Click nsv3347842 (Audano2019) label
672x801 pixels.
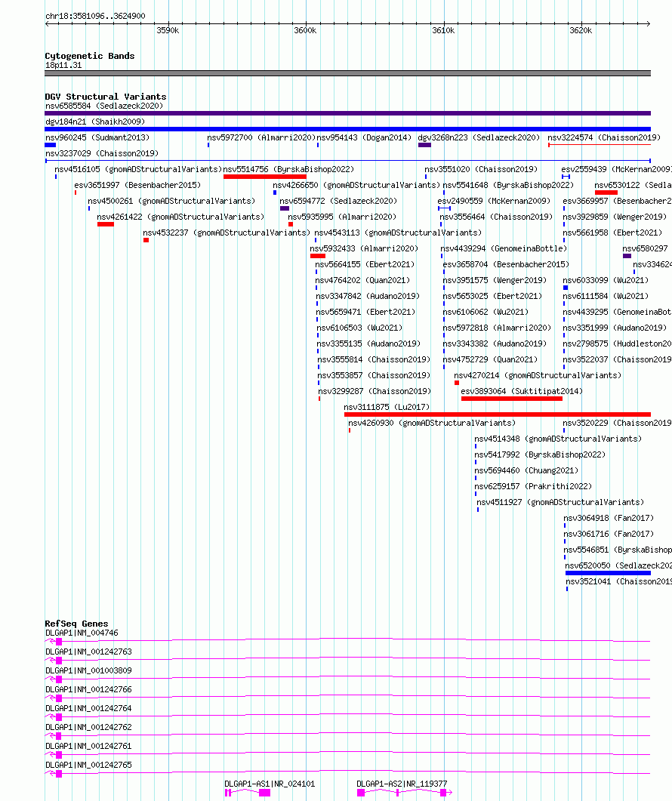(368, 296)
